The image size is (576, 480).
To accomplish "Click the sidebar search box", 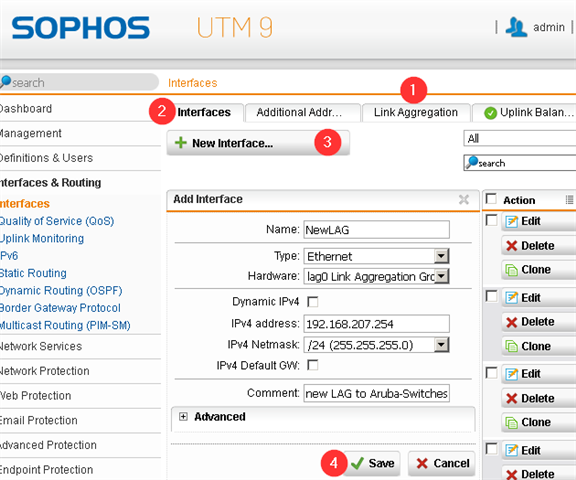I will pos(79,82).
